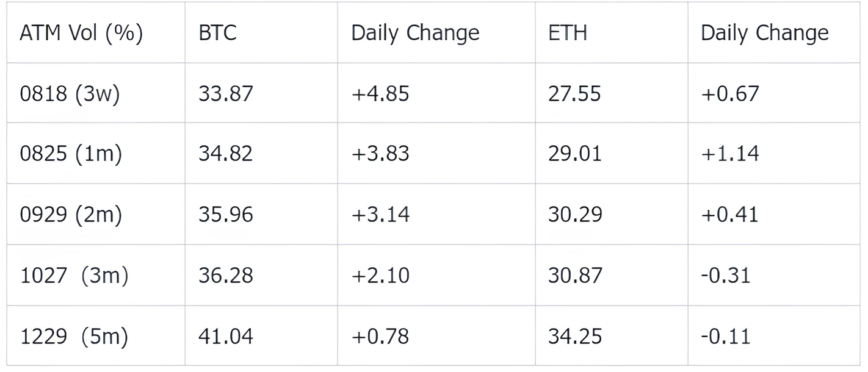
Task: Click the ETH value 34.25
Action: (x=574, y=336)
